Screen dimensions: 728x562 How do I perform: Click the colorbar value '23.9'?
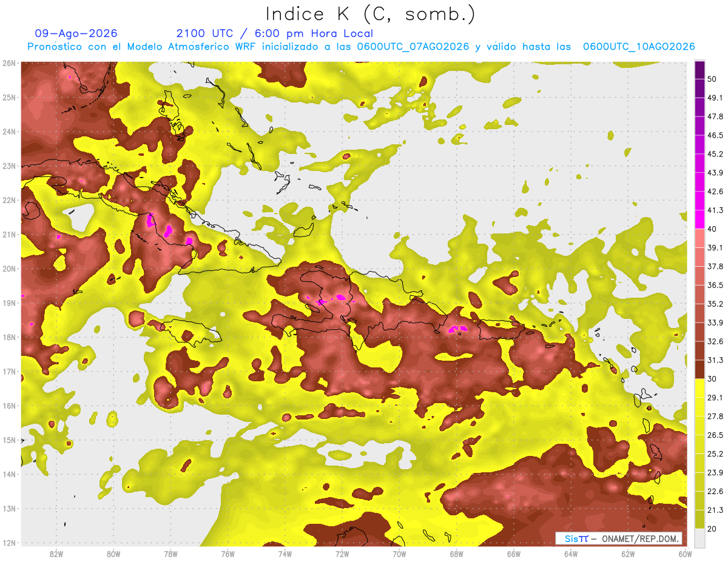coord(715,472)
